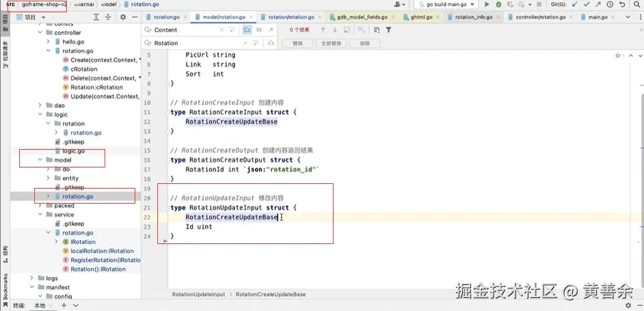Viewport: 644px width, 311px height.
Task: Select logic.go in project tree
Action: coord(74,151)
